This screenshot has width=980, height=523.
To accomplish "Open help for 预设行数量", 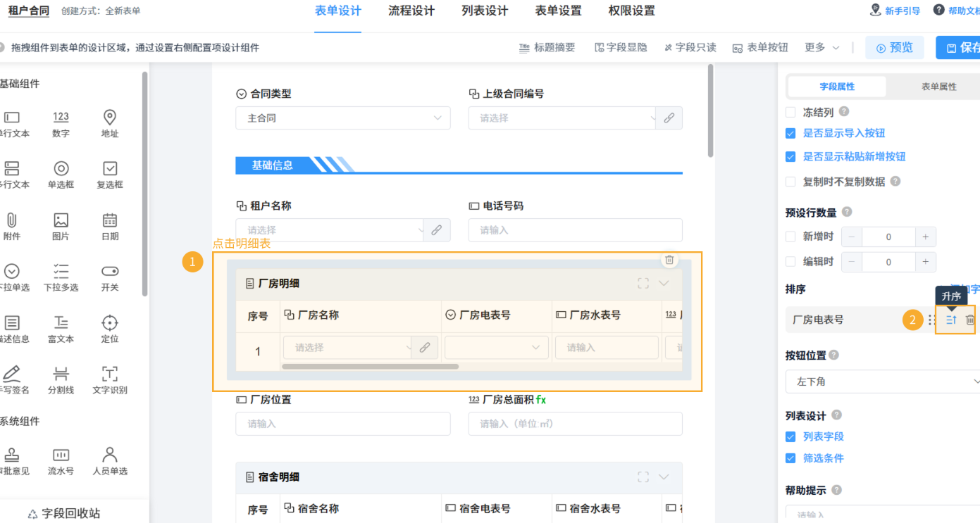I will (847, 212).
